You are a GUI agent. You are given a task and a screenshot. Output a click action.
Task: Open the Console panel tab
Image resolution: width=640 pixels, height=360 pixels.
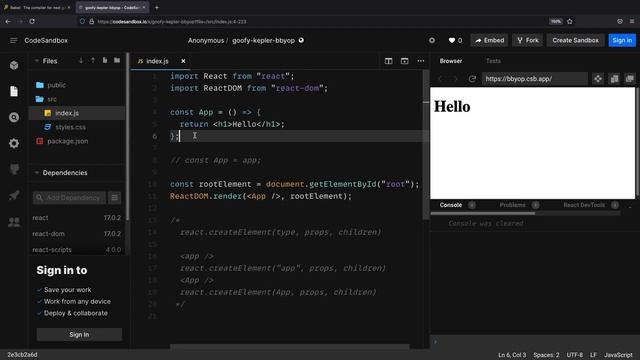pyautogui.click(x=451, y=205)
